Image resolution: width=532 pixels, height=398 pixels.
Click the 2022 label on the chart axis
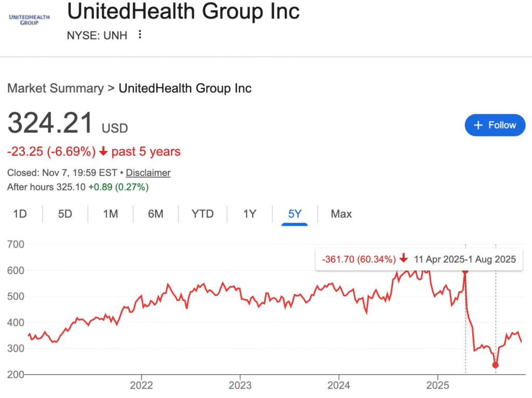point(141,386)
